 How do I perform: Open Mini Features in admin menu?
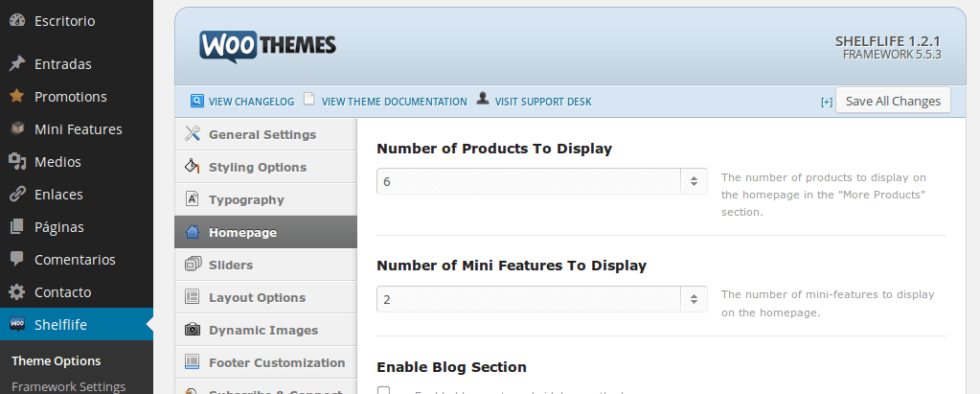77,128
